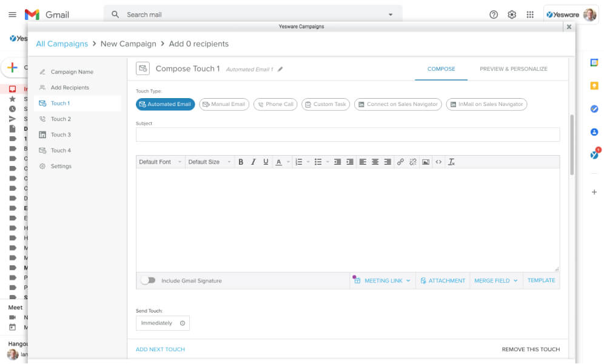Open Google Calendar in the side panel
Viewport: 604px width, 364px height.
point(594,63)
